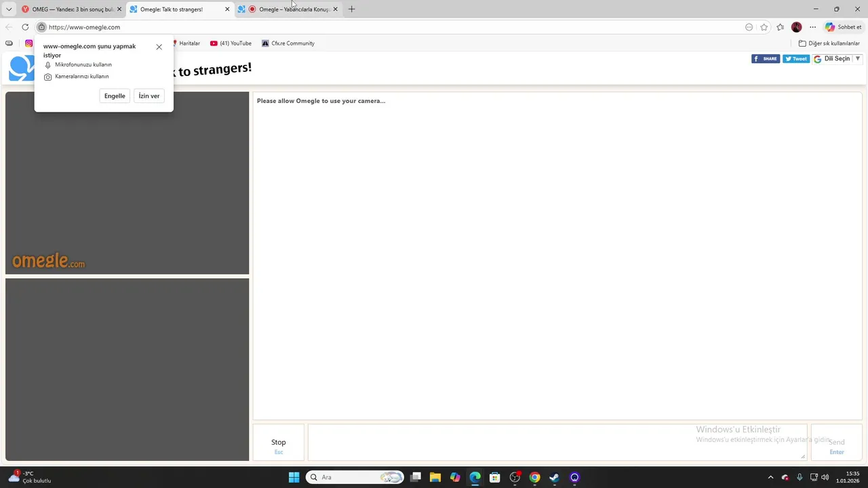The width and height of the screenshot is (868, 488).
Task: Open a new browser tab
Action: (351, 9)
